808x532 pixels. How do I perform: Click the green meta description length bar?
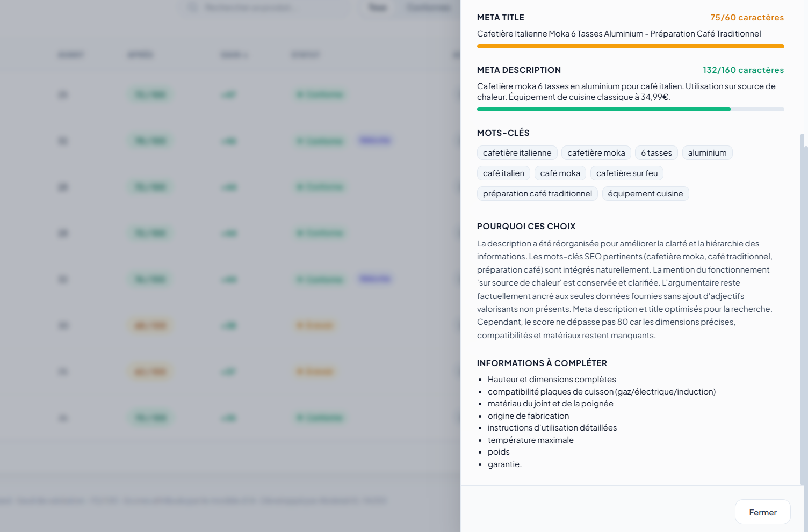click(x=604, y=109)
